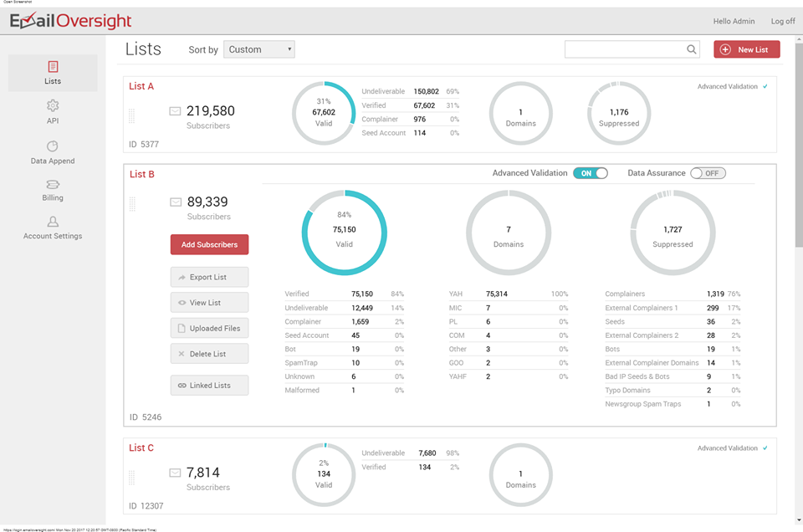This screenshot has height=532, width=803.
Task: Click List B's 1,727 Suppressed donut chart
Action: [x=673, y=233]
